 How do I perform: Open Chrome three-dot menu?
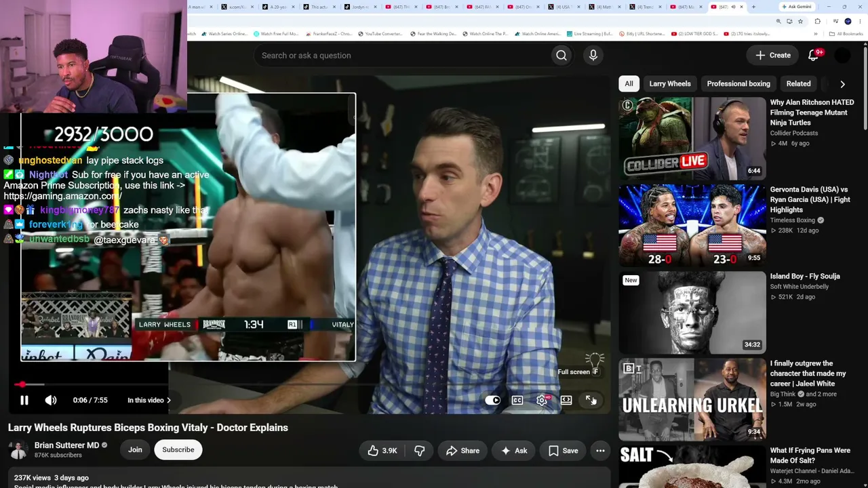pyautogui.click(x=860, y=22)
